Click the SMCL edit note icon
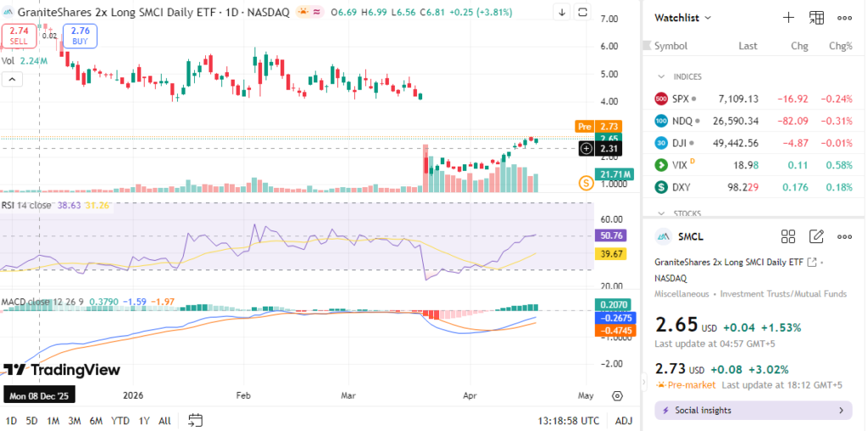868x431 pixels. pyautogui.click(x=816, y=236)
